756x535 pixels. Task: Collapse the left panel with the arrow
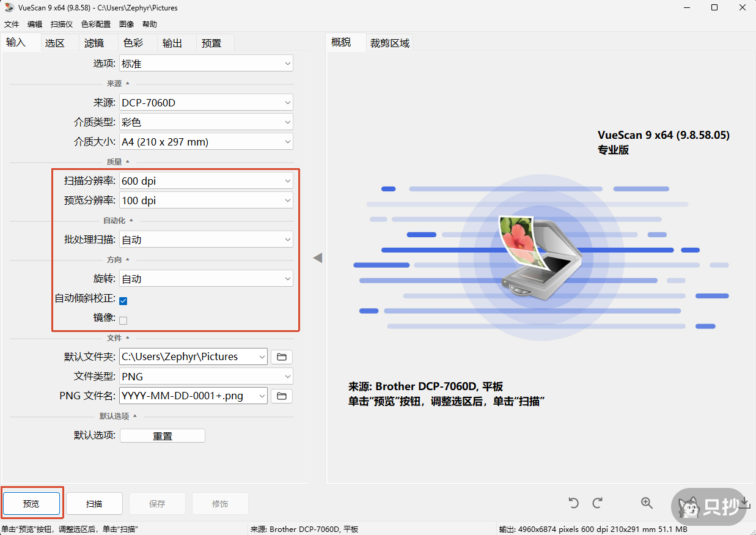(x=317, y=258)
